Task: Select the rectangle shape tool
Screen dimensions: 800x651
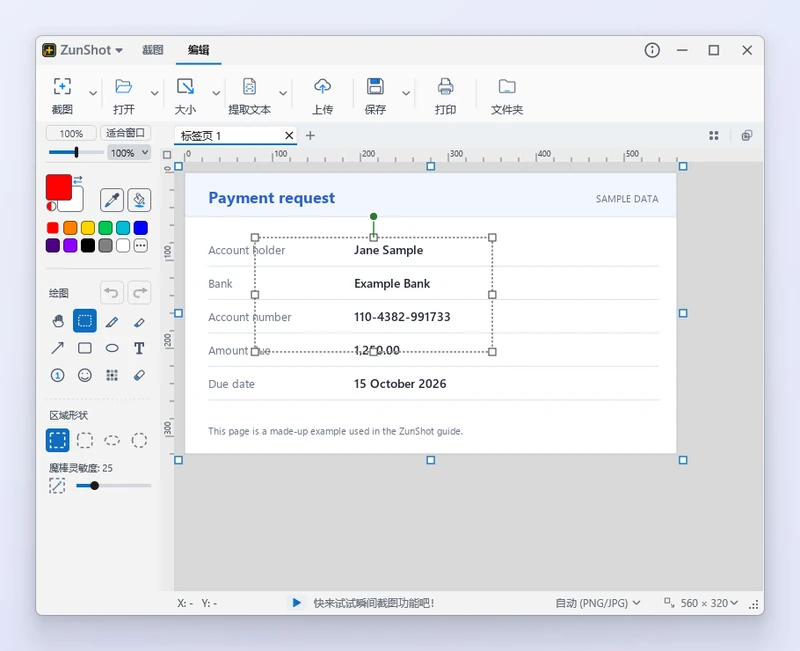Action: tap(85, 348)
